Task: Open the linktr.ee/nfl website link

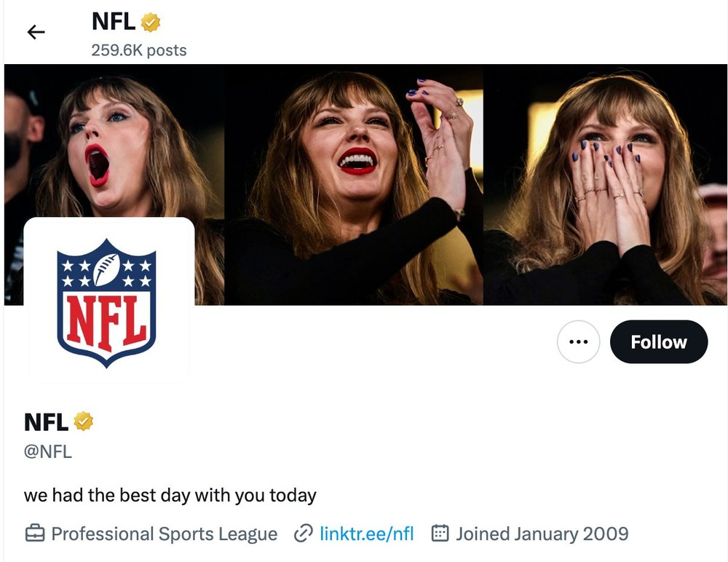Action: [x=368, y=534]
